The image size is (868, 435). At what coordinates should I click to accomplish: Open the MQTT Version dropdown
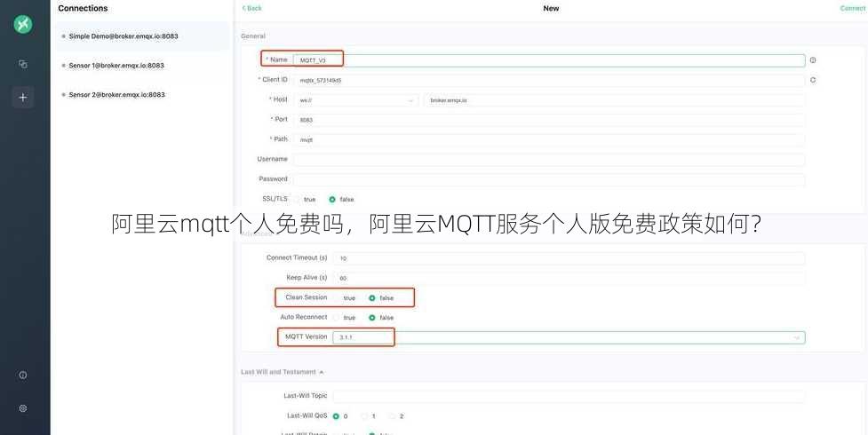(569, 337)
